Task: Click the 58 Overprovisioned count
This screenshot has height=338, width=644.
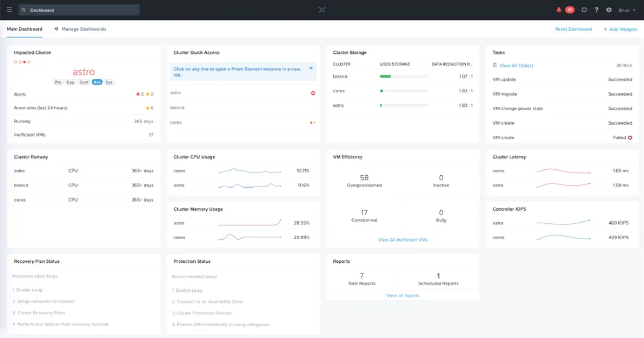Action: click(364, 178)
